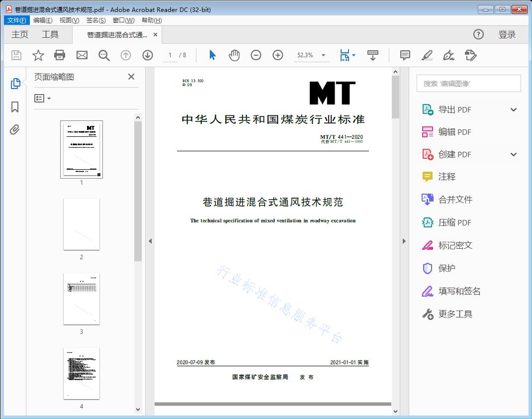Toggle the page thumbnails panel
532x419 pixels.
[x=15, y=84]
